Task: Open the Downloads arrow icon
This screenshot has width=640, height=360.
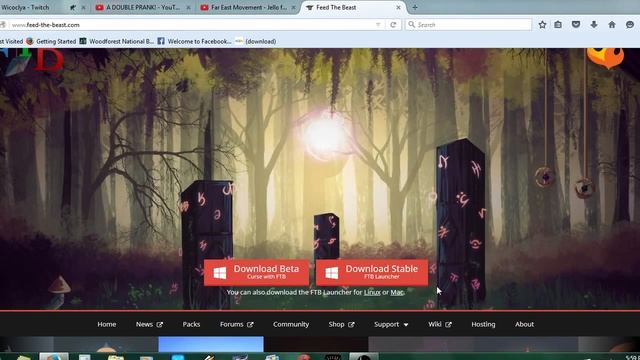Action: 594,25
